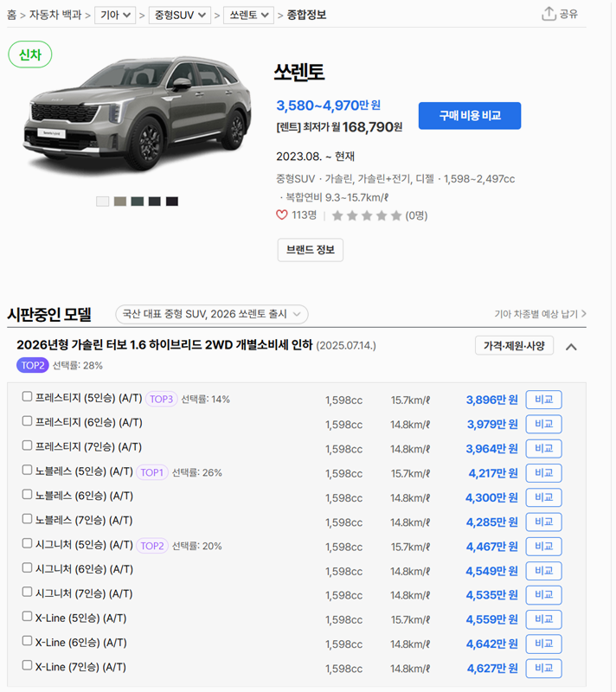Click the TOP2 section badge
Viewport: 616px width, 692px height.
pos(33,365)
